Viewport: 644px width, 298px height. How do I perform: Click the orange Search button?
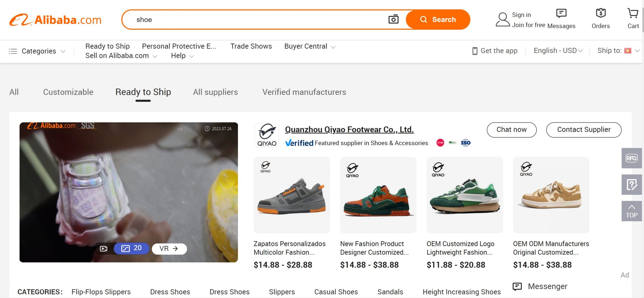(438, 20)
